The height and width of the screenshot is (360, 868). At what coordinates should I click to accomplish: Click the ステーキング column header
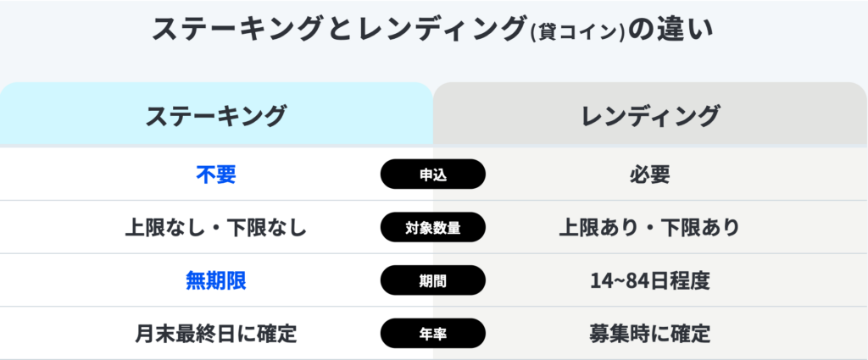point(216,114)
